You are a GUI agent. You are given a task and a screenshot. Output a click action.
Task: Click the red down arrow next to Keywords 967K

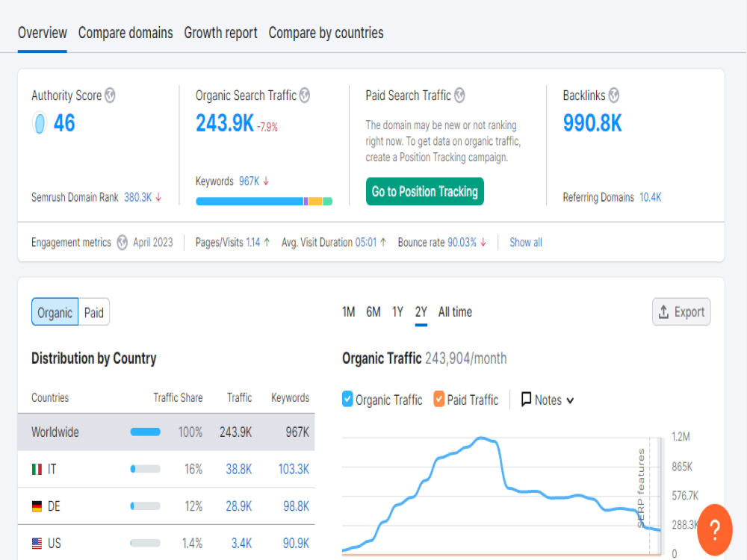tap(267, 181)
